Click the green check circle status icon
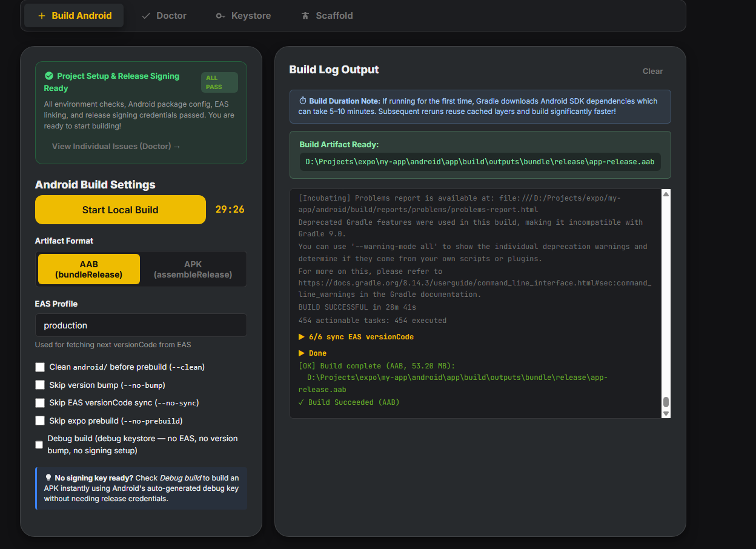This screenshot has height=549, width=756. pyautogui.click(x=49, y=76)
